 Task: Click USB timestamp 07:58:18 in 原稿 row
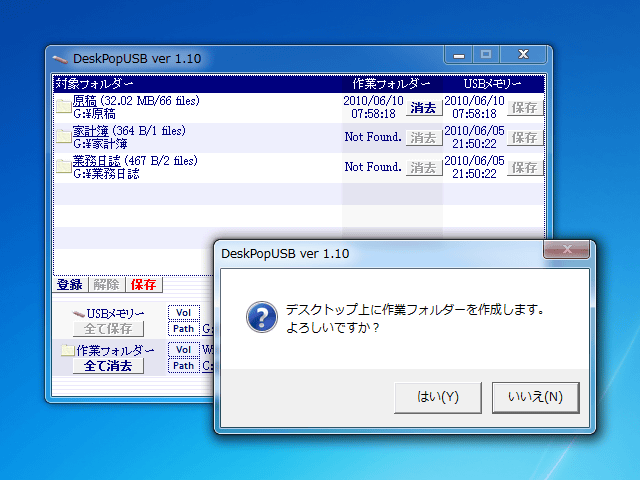(474, 113)
